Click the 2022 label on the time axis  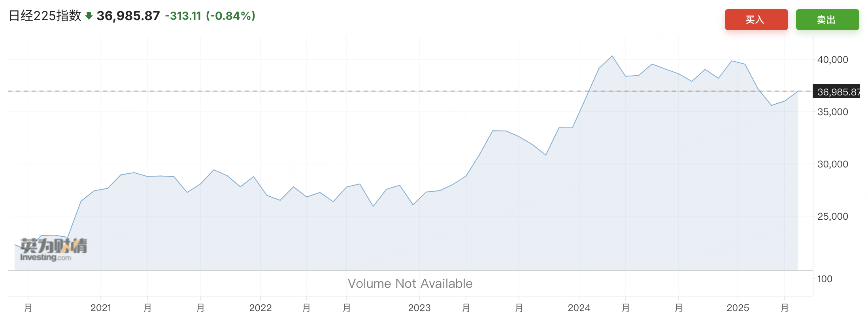click(260, 308)
